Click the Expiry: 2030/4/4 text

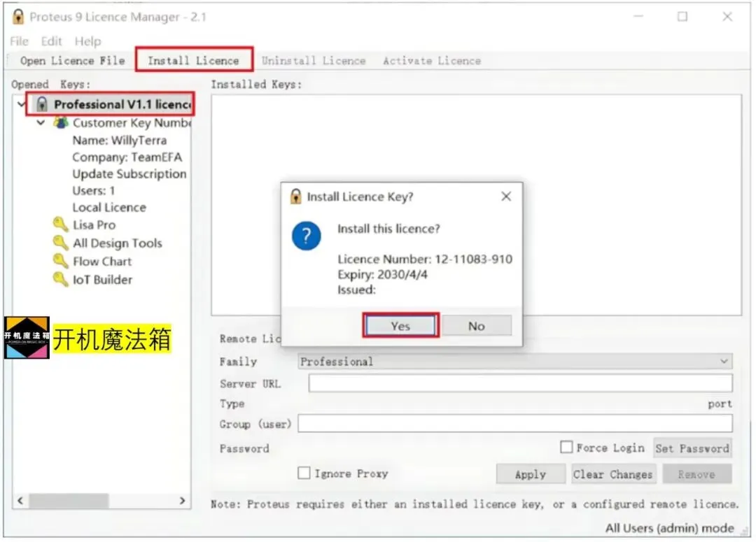[382, 275]
